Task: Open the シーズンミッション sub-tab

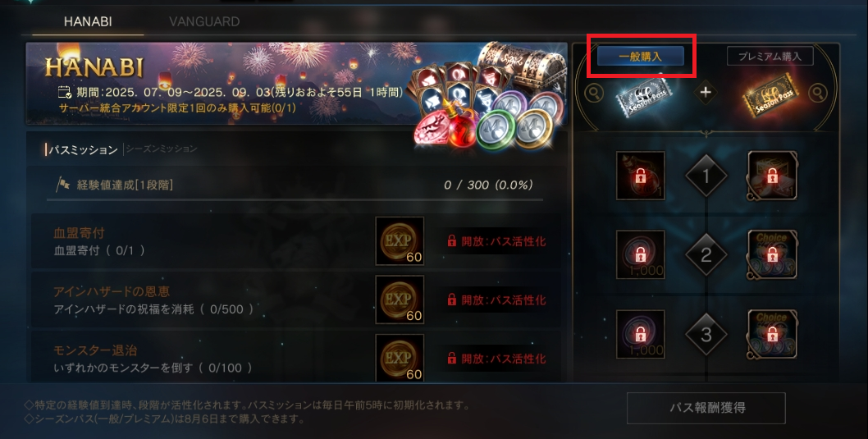Action: (x=161, y=149)
